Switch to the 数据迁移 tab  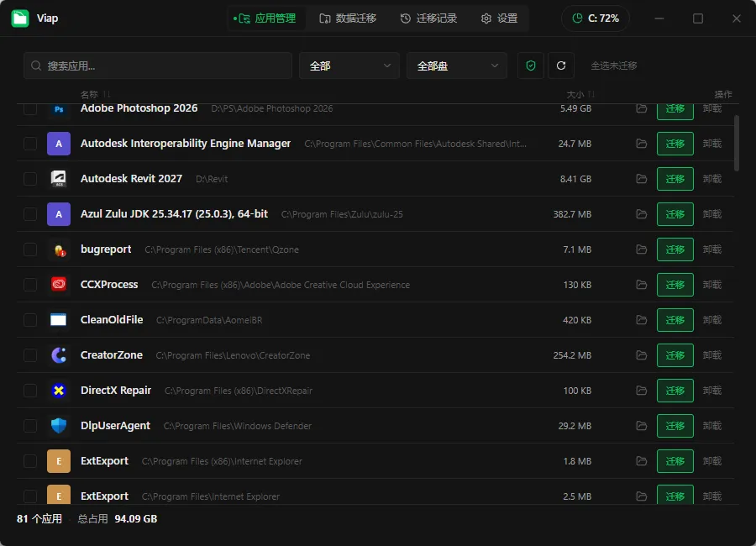(348, 18)
